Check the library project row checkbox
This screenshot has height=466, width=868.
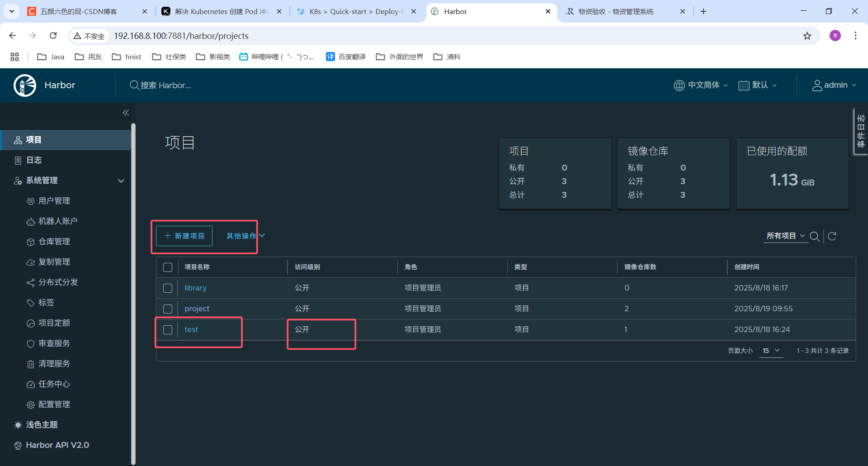tap(168, 288)
